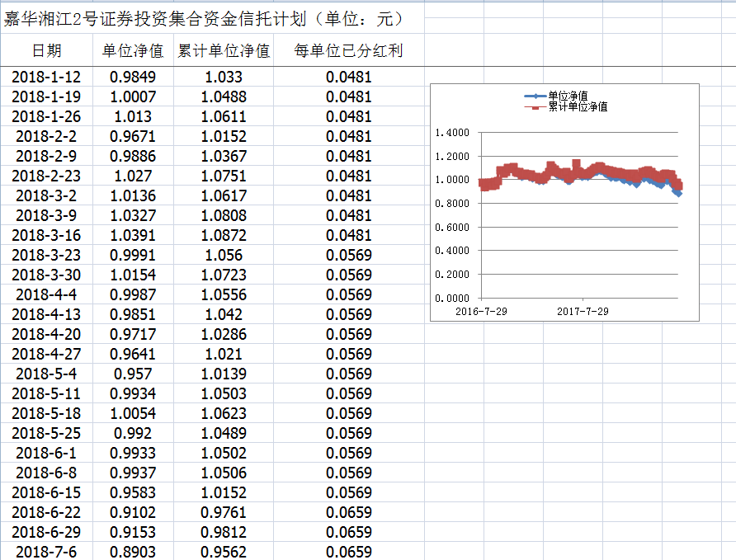Click the date cell 2018-1-12
736x560 pixels.
tap(46, 77)
